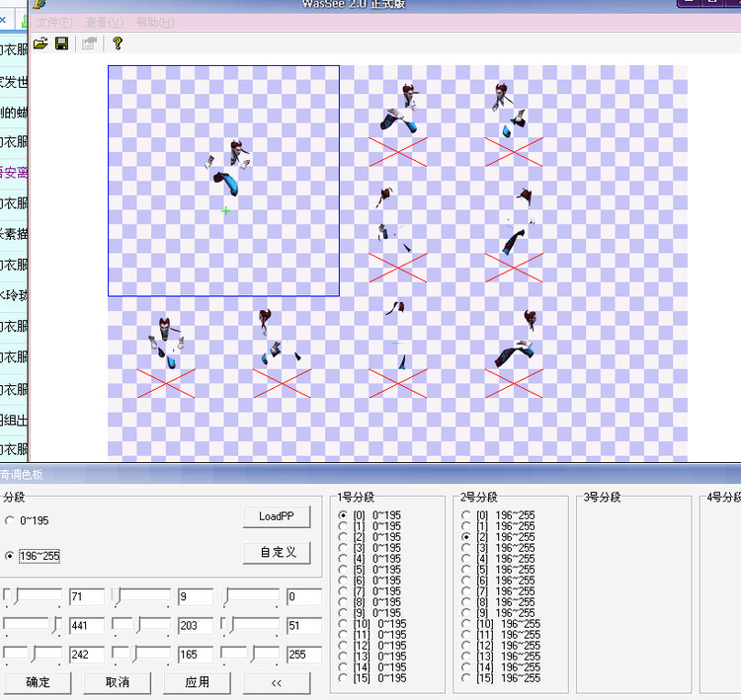Click the slider next to value 71
Viewport: 741px width, 700px height.
click(x=33, y=597)
